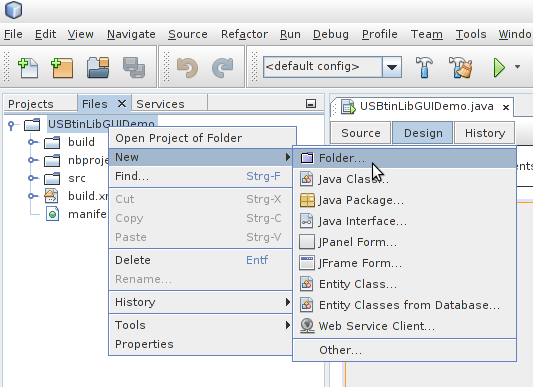Click the Java Package icon
Viewport: 533px width, 387px height.
pos(307,200)
